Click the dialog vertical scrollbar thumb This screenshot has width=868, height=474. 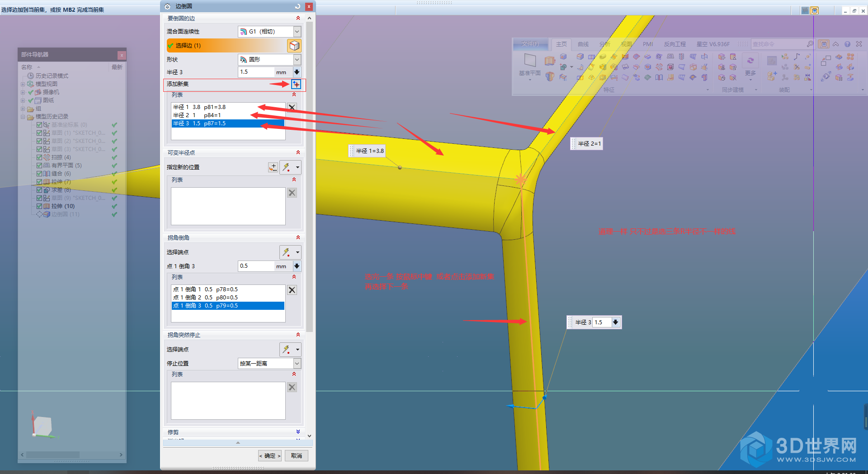[x=309, y=176]
